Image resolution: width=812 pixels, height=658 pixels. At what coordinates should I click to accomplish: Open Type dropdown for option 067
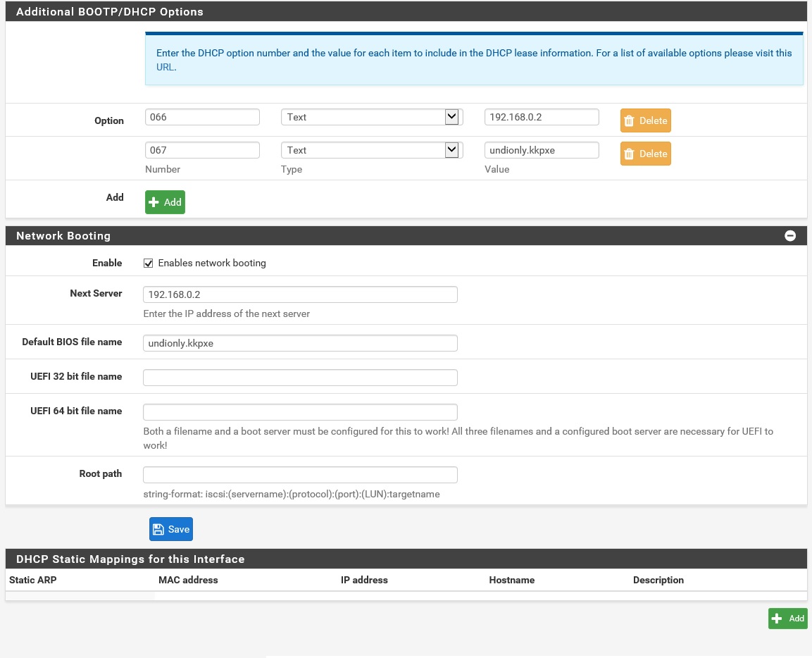point(371,150)
